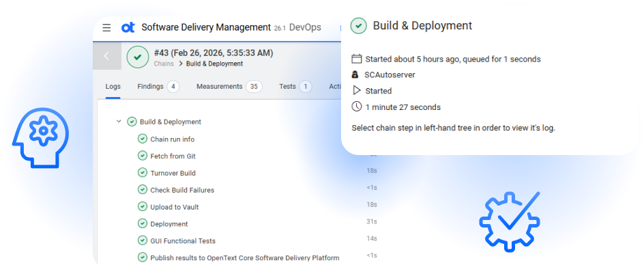The width and height of the screenshot is (644, 276).
Task: Click the <1s duration of Check Build Failures
Action: coord(372,188)
